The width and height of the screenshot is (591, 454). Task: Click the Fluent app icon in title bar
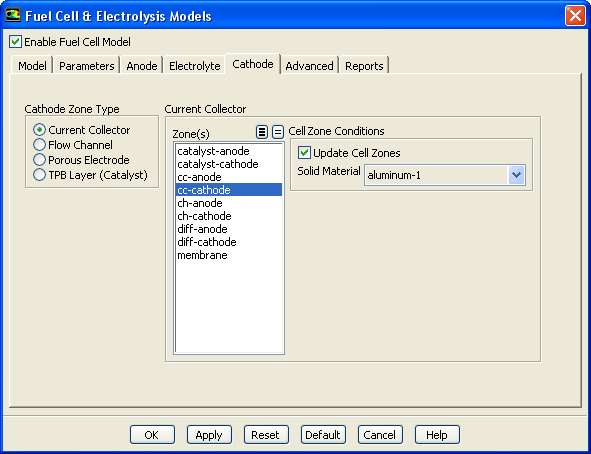pyautogui.click(x=12, y=15)
